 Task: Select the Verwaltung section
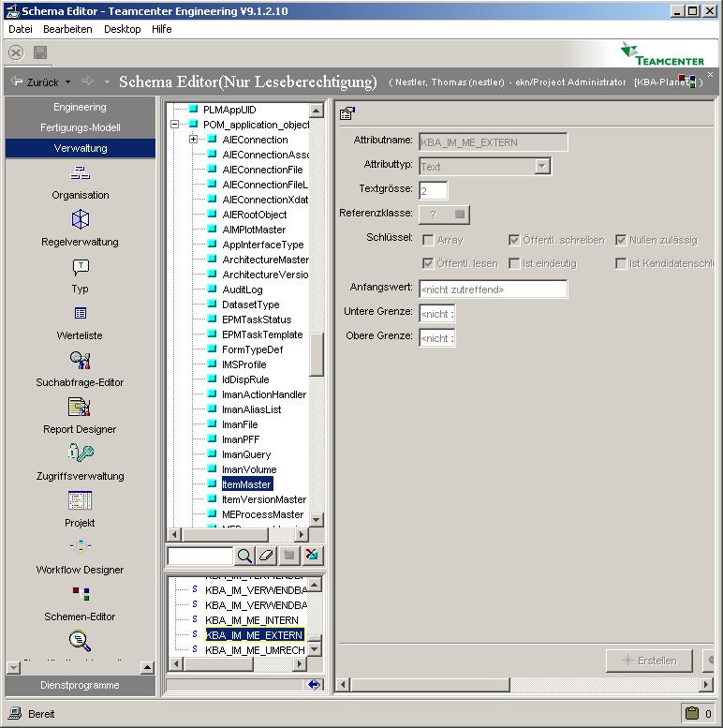point(81,148)
